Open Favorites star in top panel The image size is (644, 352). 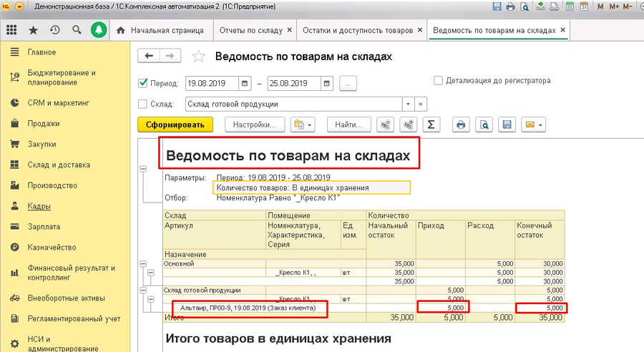point(33,30)
